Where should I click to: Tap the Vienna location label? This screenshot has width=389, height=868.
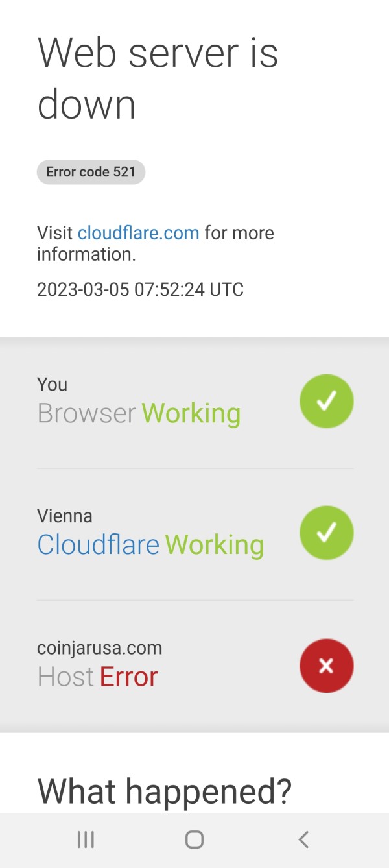65,516
